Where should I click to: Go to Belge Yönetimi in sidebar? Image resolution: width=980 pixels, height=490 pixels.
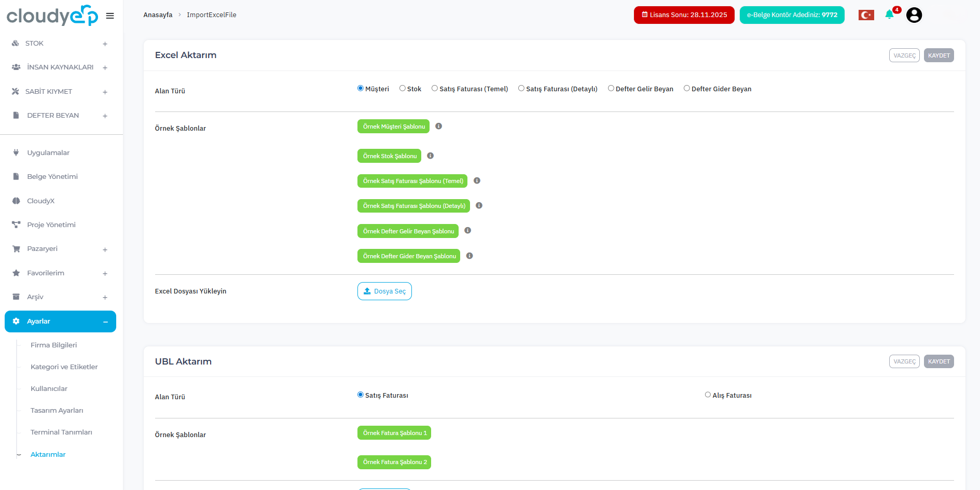[x=52, y=176]
